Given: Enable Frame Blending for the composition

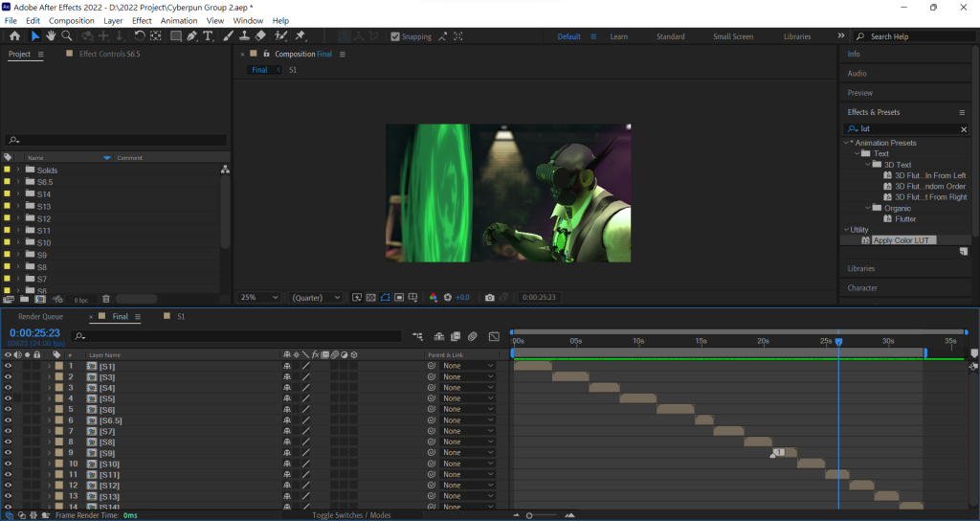Looking at the screenshot, I should [456, 336].
